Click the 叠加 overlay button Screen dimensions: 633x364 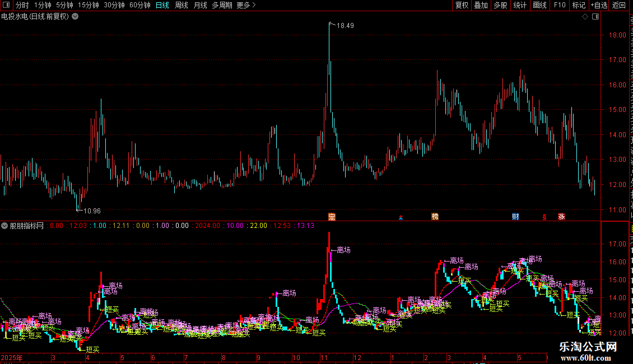click(x=481, y=5)
